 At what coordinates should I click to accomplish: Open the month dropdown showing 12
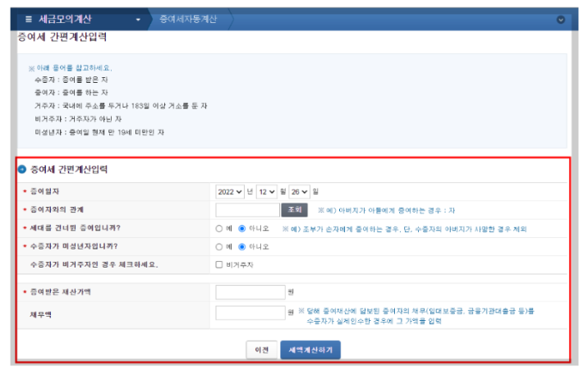(x=267, y=192)
